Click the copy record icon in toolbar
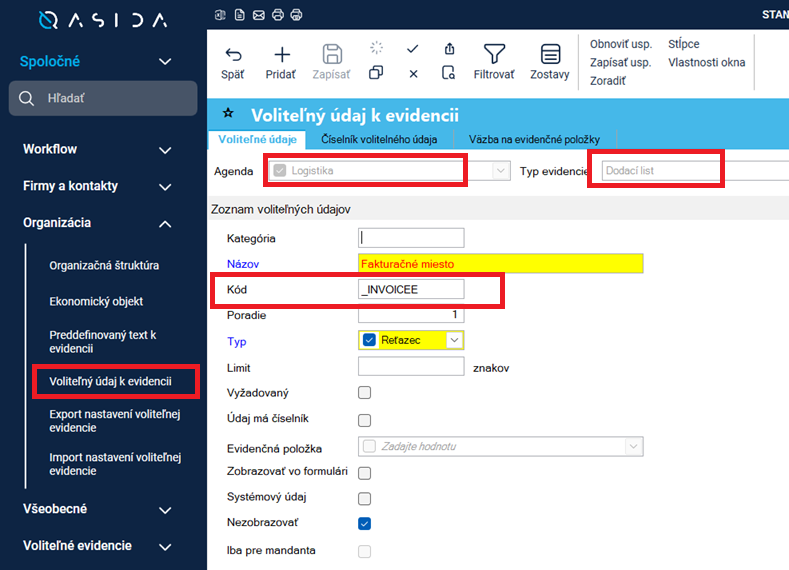 click(x=376, y=73)
